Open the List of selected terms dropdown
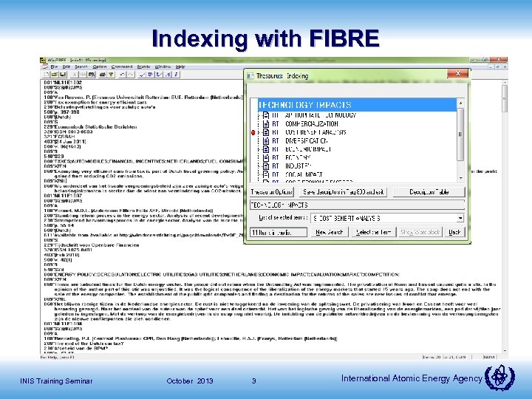This screenshot has height=399, width=532. pyautogui.click(x=460, y=218)
